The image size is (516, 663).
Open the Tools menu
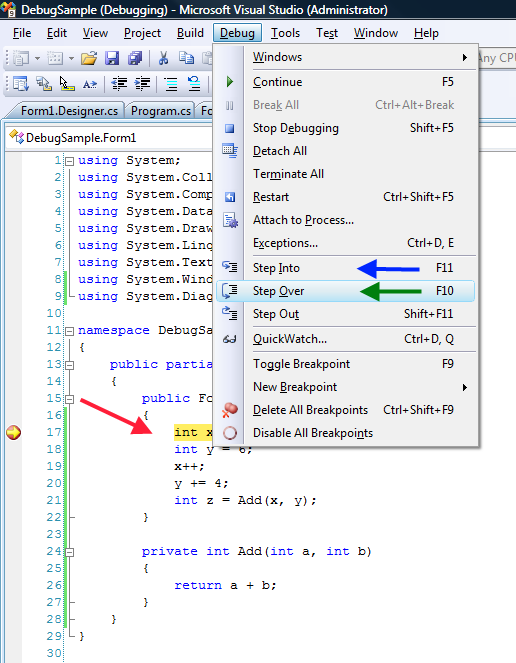[x=285, y=33]
